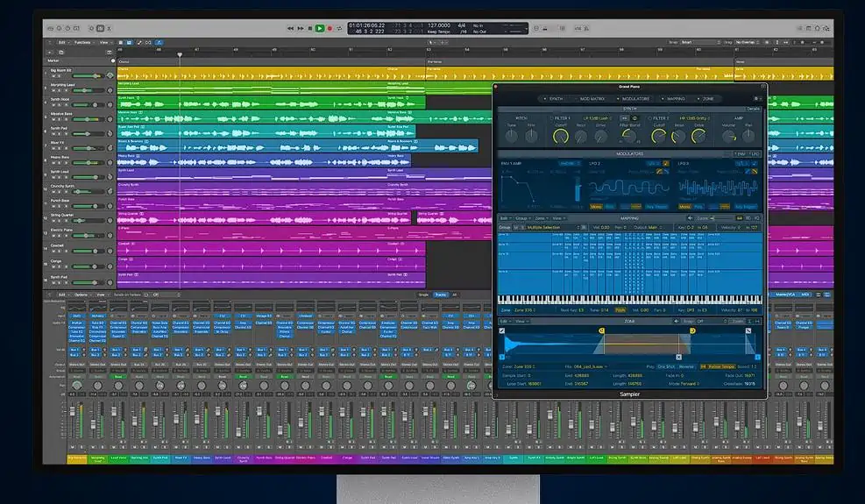
Task: Mute the Big Room Kit track
Action: [53, 76]
